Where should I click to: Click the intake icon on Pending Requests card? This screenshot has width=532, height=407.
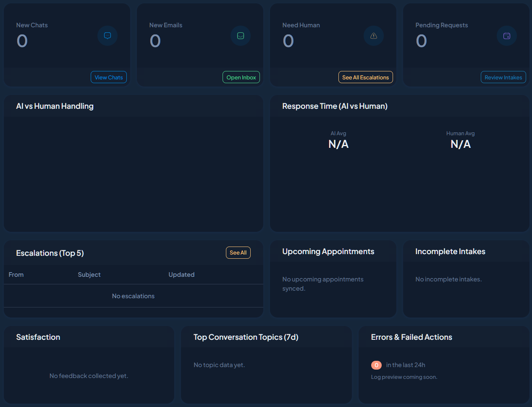506,36
